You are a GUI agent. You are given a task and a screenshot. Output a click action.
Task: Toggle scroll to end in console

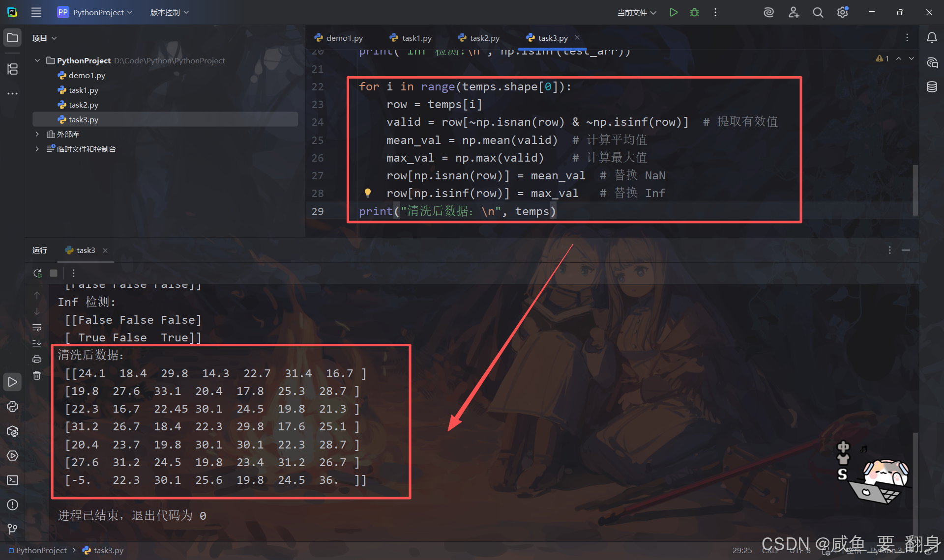37,343
